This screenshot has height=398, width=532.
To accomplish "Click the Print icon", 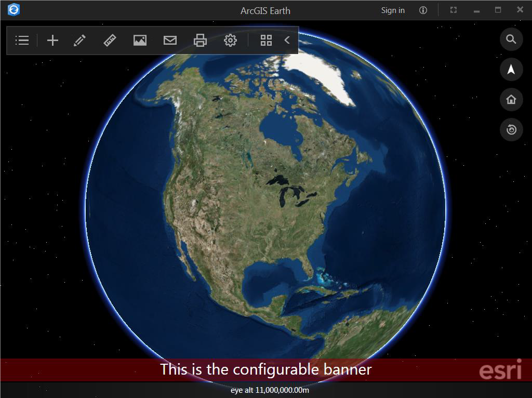I will click(x=200, y=41).
